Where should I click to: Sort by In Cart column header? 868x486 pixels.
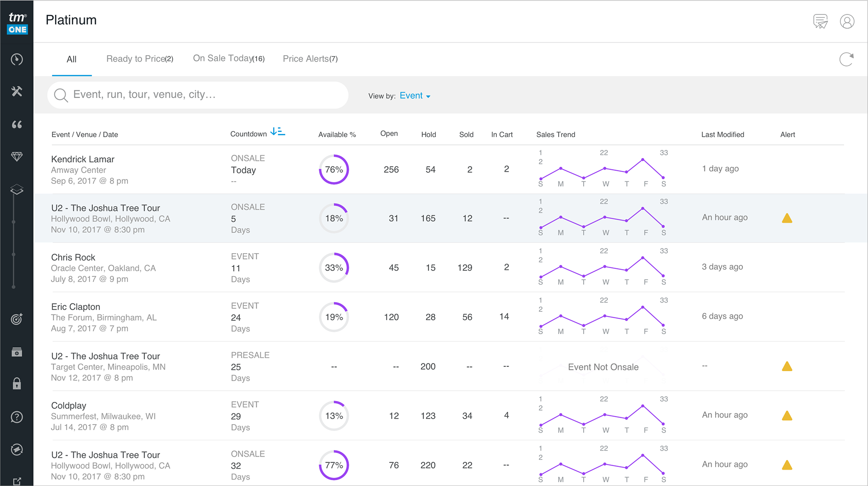(502, 135)
